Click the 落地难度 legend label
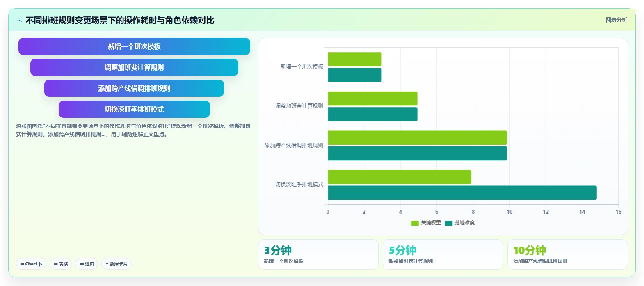 (464, 223)
